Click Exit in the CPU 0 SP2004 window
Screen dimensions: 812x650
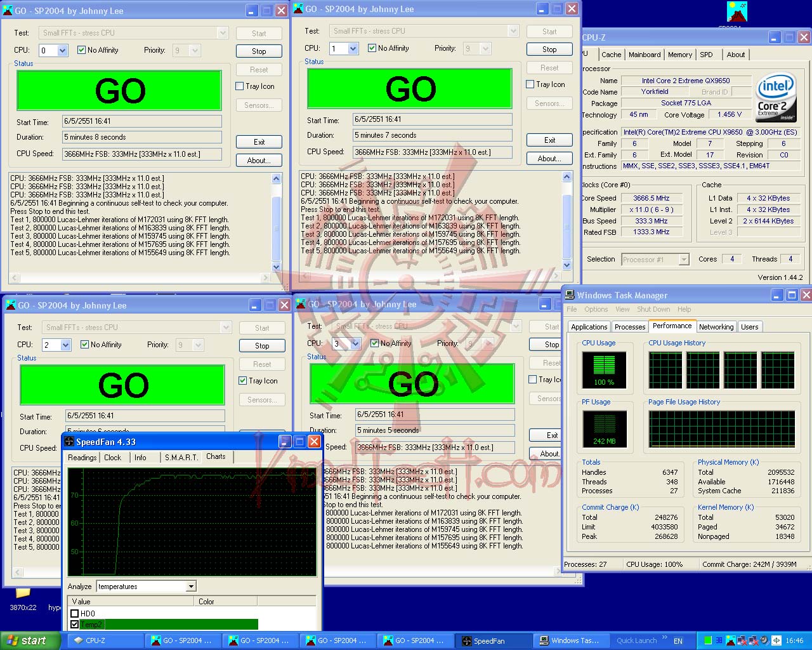tap(259, 142)
